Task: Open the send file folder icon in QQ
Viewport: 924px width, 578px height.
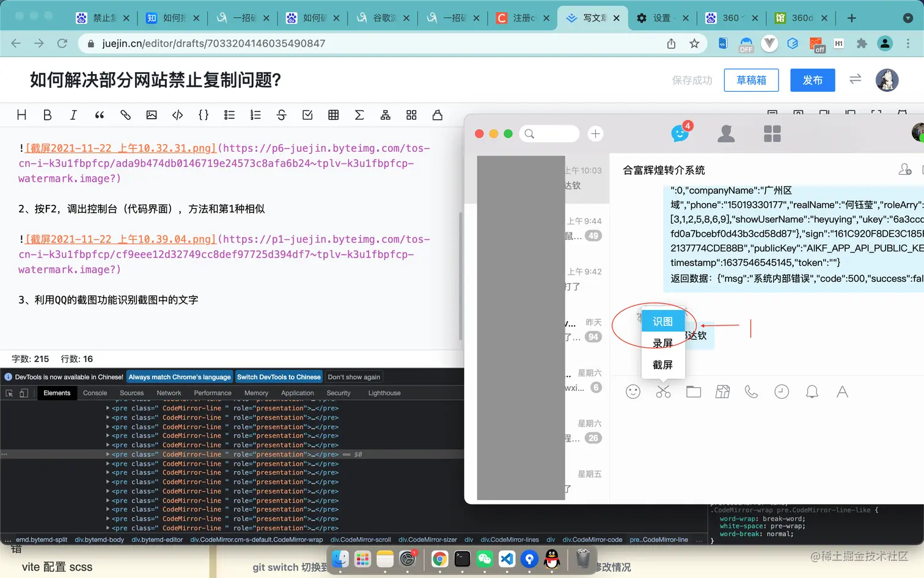Action: [x=694, y=391]
